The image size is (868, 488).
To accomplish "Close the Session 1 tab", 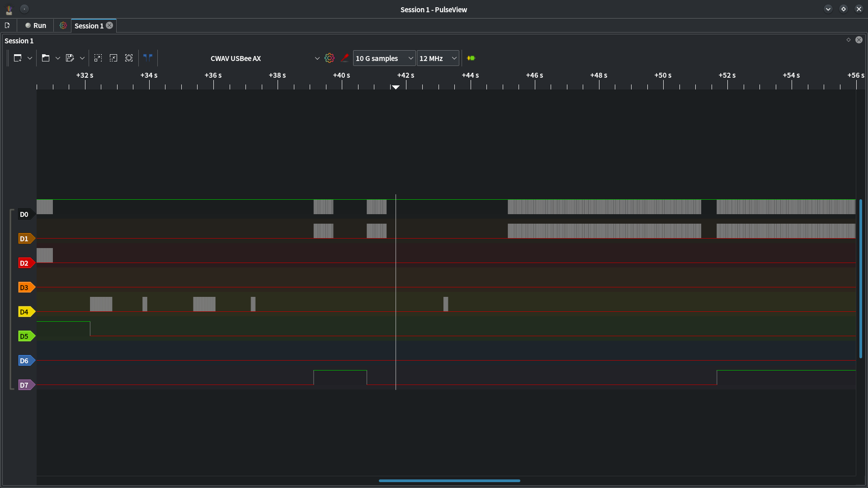I will point(109,26).
